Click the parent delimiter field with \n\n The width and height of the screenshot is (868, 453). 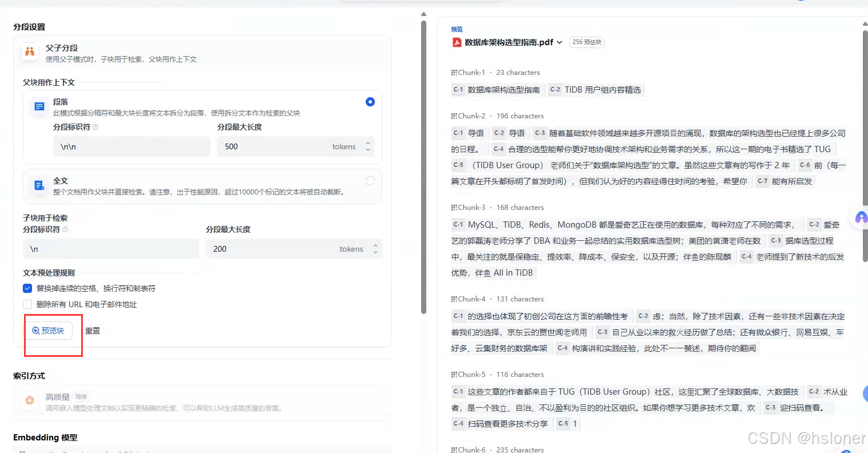[x=131, y=146]
